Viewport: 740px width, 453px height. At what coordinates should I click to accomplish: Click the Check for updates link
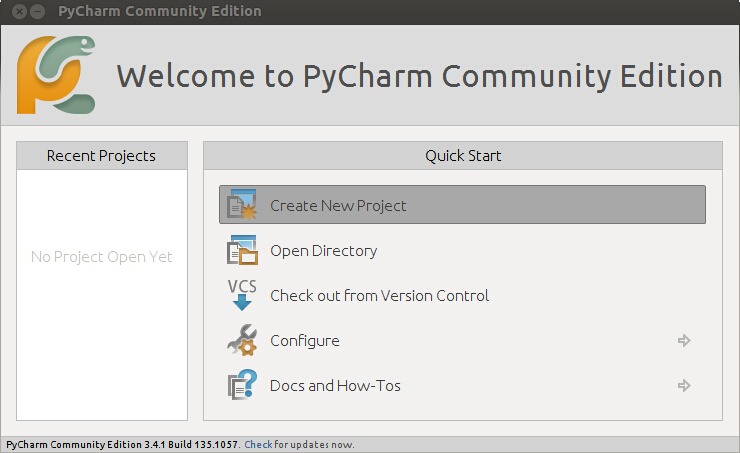[258, 445]
